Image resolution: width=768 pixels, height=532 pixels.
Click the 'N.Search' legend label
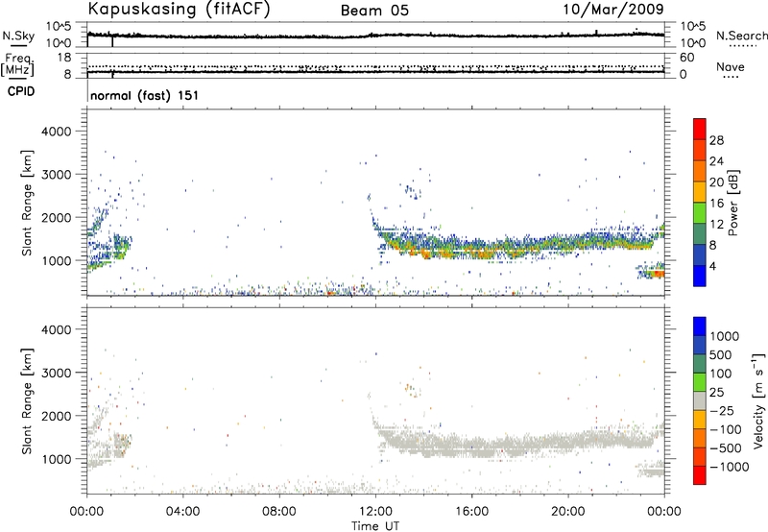click(x=742, y=36)
